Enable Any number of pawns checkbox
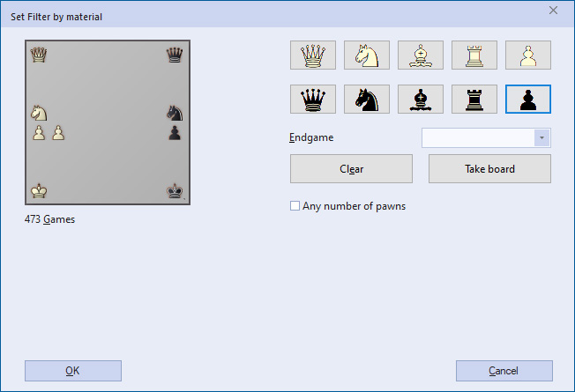This screenshot has width=575, height=392. (x=295, y=206)
